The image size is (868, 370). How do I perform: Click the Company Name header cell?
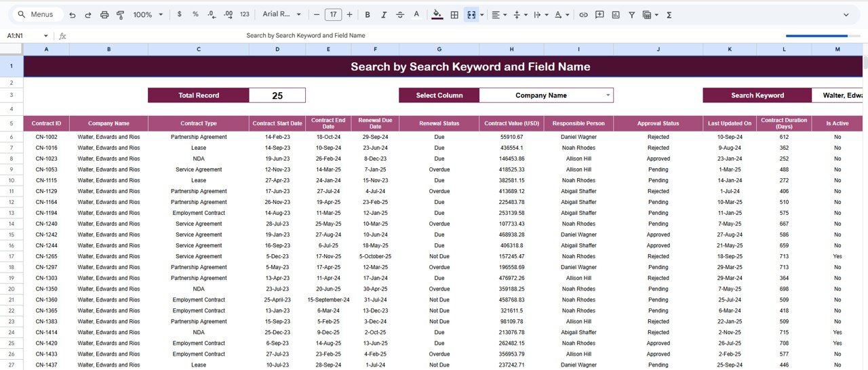pyautogui.click(x=108, y=123)
